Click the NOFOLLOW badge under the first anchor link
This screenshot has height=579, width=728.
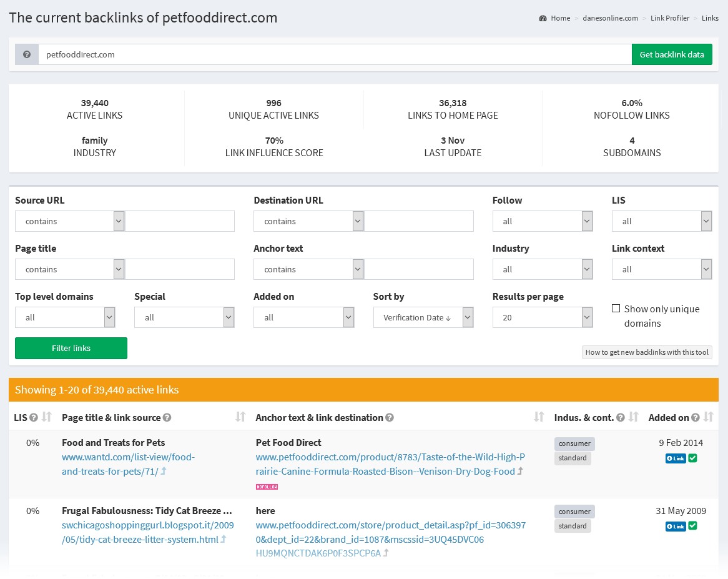[x=267, y=485]
